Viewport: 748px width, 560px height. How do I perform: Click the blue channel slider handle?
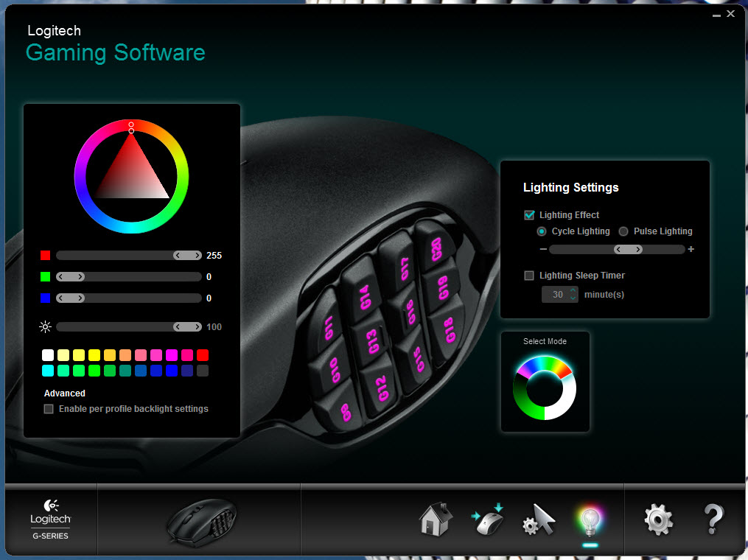[x=70, y=298]
